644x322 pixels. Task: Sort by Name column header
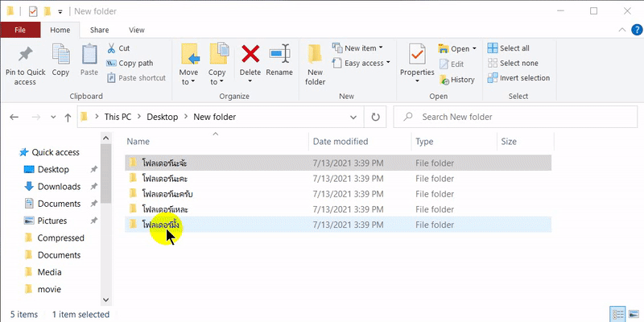(x=138, y=142)
